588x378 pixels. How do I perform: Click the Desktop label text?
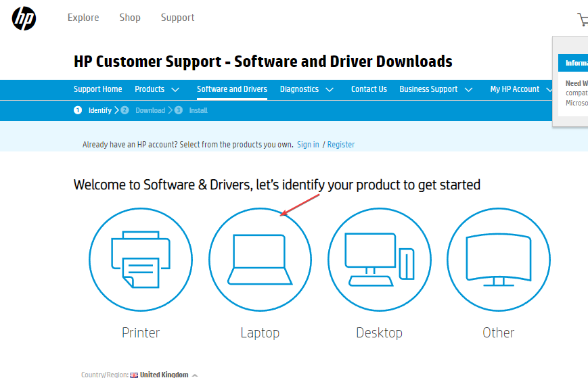pos(379,333)
